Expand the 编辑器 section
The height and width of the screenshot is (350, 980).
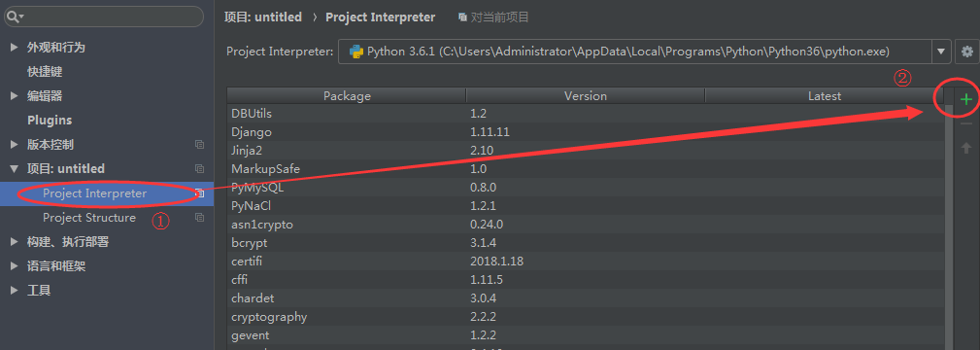tap(14, 96)
